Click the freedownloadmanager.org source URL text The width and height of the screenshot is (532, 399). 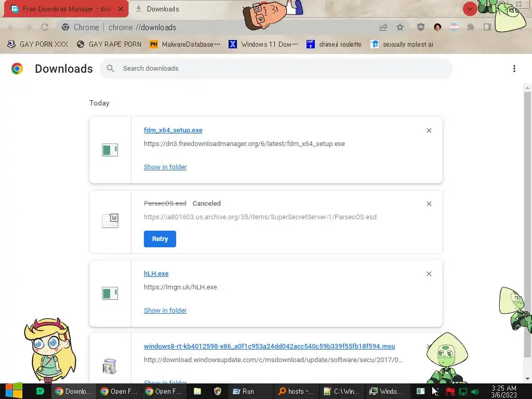tap(244, 143)
